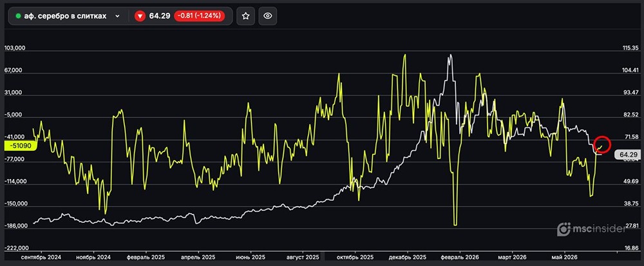Click the «июнь 2025» date label
The height and width of the screenshot is (266, 644).
tap(251, 257)
